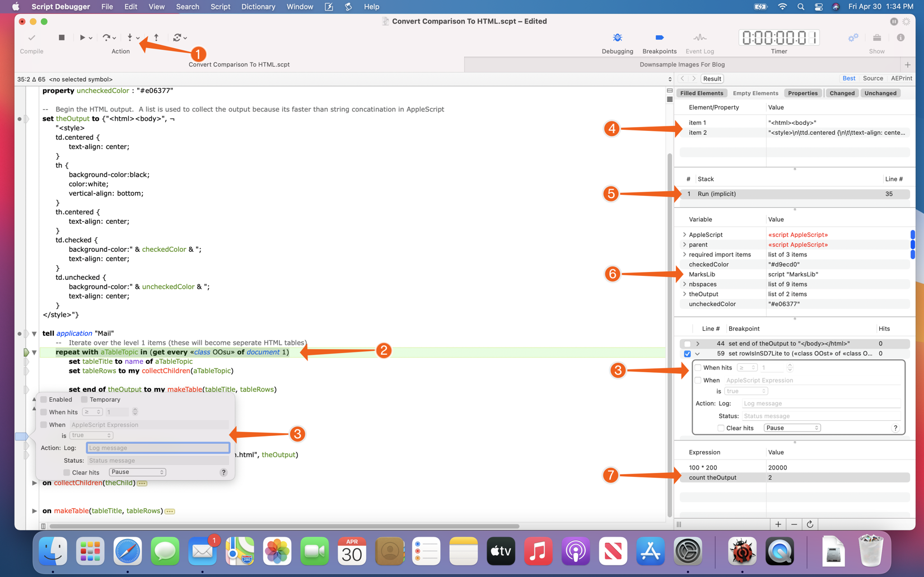The height and width of the screenshot is (577, 924).
Task: Check 'When hits' in the breakpoint popover
Action: (x=44, y=412)
